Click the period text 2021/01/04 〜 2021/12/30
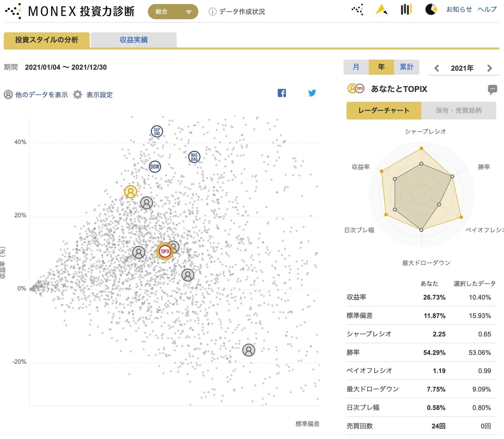The height and width of the screenshot is (439, 504). pyautogui.click(x=66, y=67)
